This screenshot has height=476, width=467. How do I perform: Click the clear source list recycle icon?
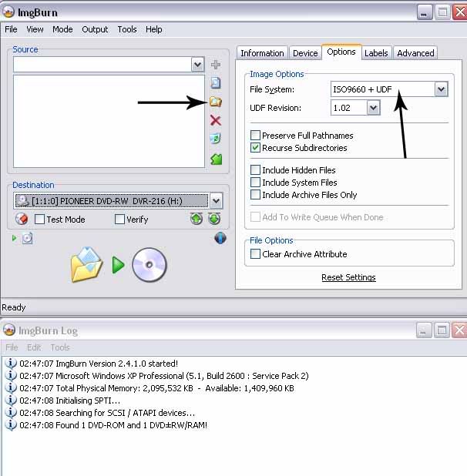tap(216, 139)
